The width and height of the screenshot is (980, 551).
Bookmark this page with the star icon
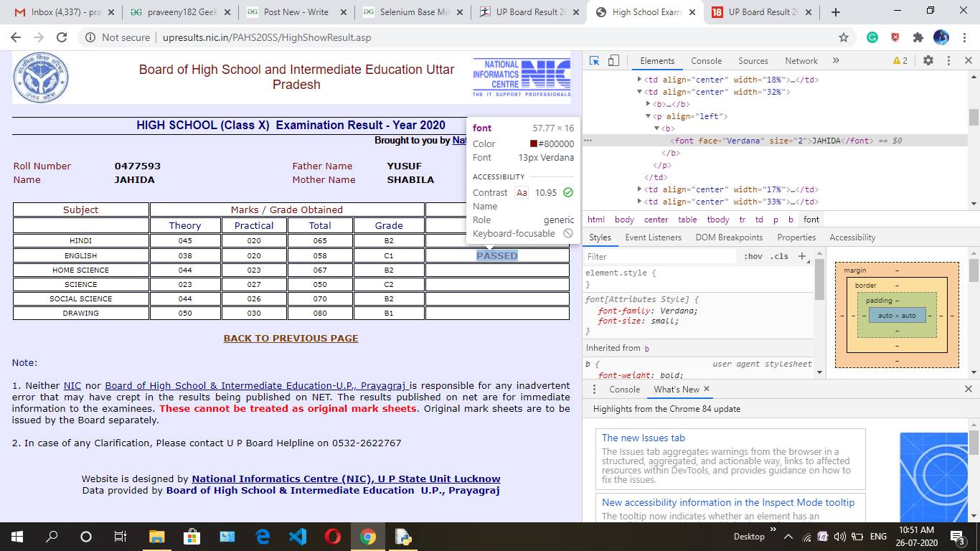click(x=844, y=37)
